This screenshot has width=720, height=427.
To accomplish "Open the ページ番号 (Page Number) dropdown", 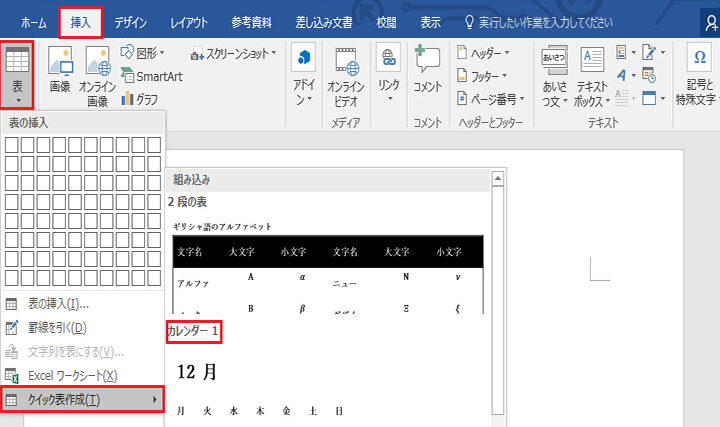I will 490,98.
